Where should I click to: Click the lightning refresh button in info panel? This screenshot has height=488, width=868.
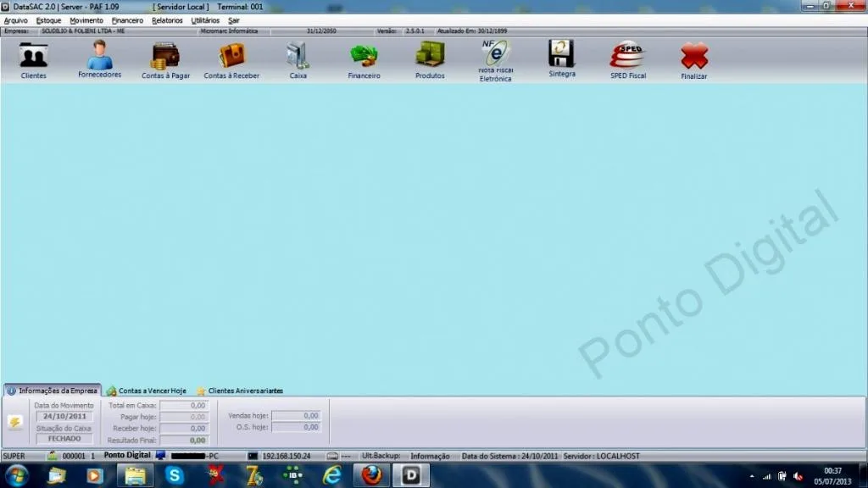[15, 422]
